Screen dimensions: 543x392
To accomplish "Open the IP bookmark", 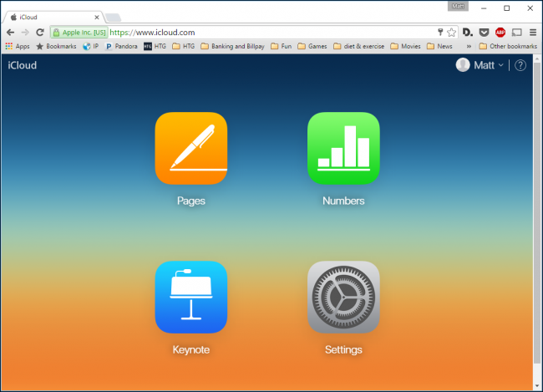I will coord(91,46).
